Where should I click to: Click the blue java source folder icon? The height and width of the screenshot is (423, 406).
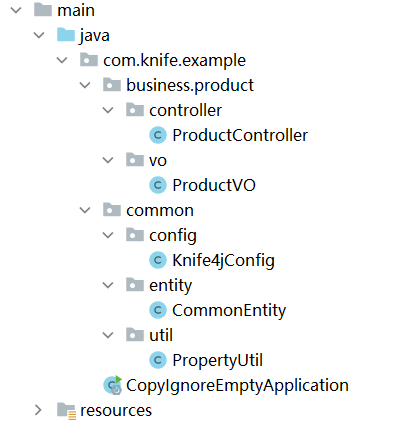(66, 35)
